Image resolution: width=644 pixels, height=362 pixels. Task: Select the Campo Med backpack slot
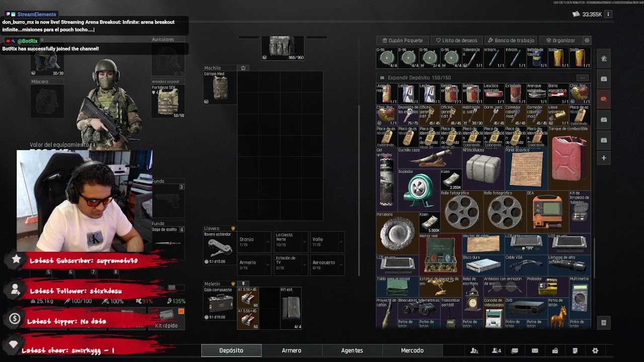(x=220, y=88)
